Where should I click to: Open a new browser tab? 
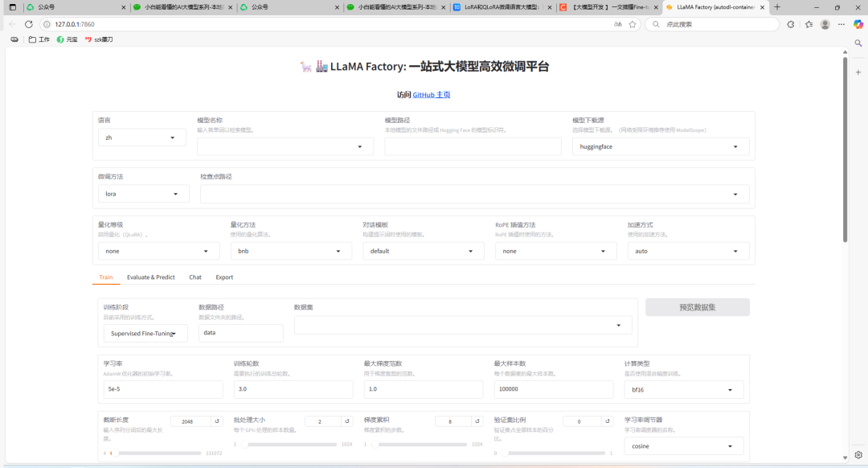point(777,7)
